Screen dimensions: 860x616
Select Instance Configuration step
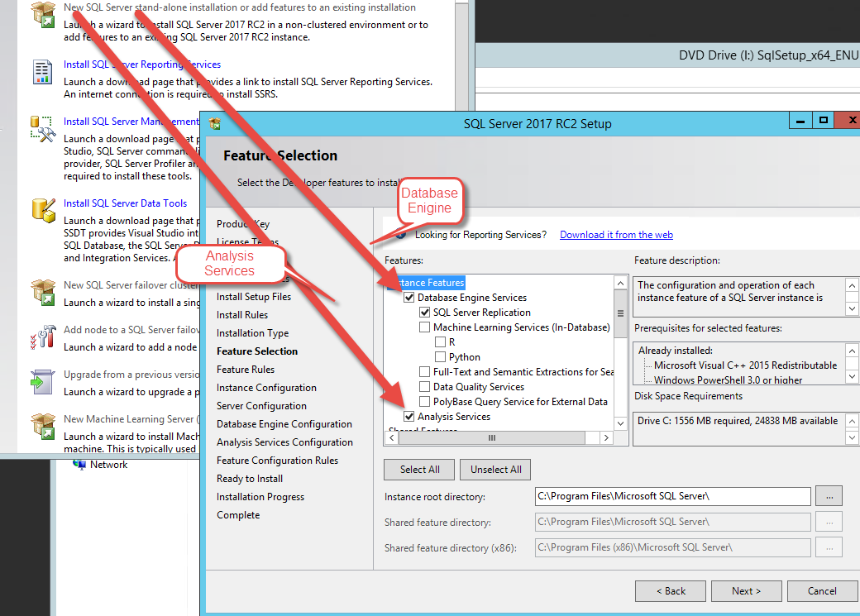266,388
